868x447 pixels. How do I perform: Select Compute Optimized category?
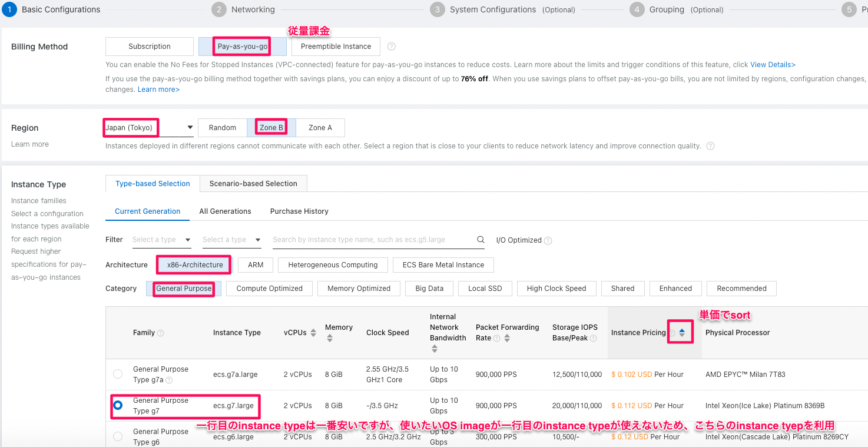click(269, 289)
